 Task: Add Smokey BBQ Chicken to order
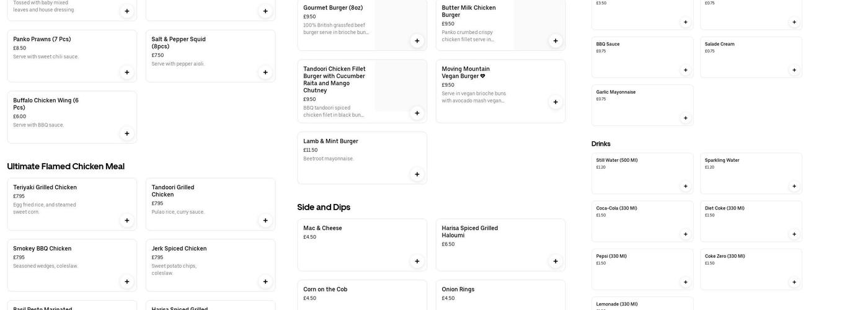[x=127, y=282]
